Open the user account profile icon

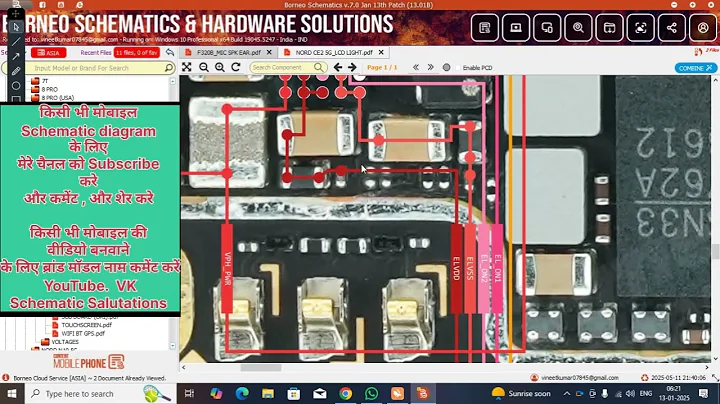click(x=703, y=28)
